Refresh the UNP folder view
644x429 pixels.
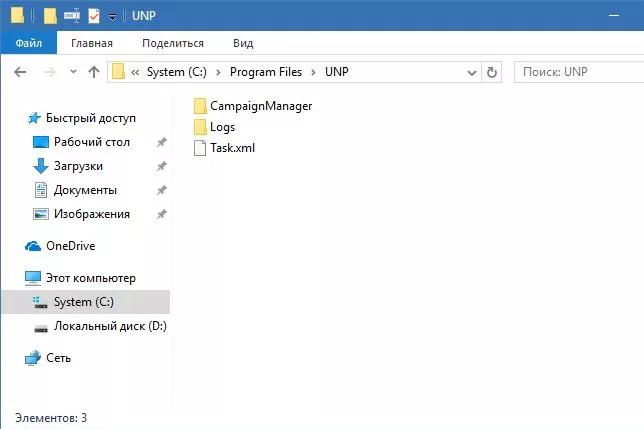(492, 73)
